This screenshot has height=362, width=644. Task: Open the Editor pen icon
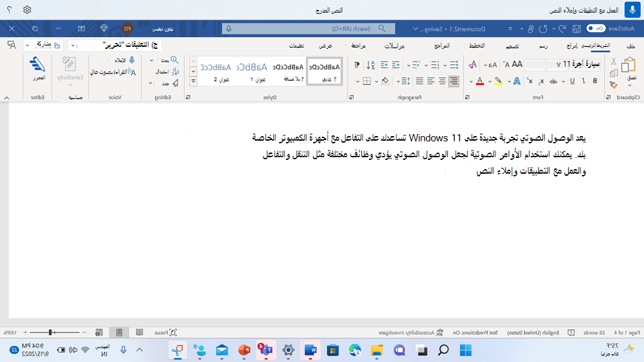click(x=38, y=65)
